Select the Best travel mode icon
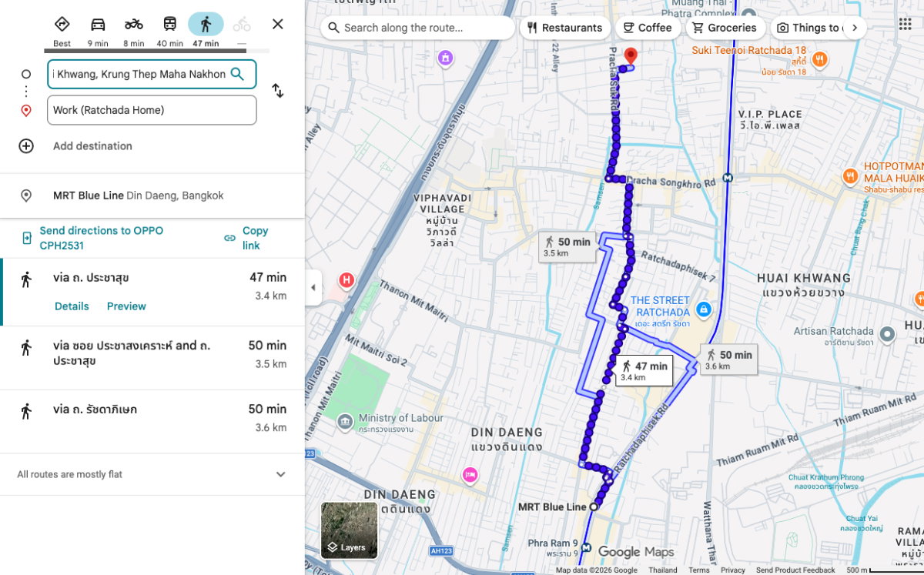The height and width of the screenshot is (575, 924). pyautogui.click(x=62, y=24)
